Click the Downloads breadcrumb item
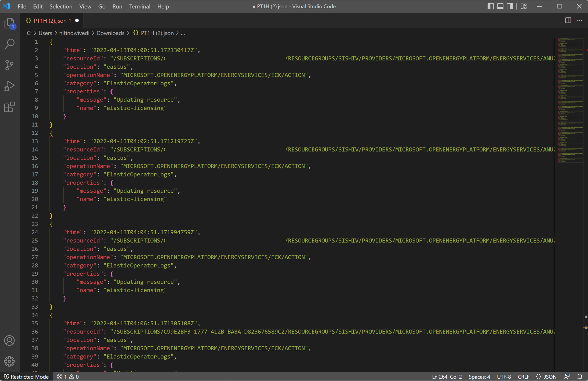The image size is (588, 381). 110,33
